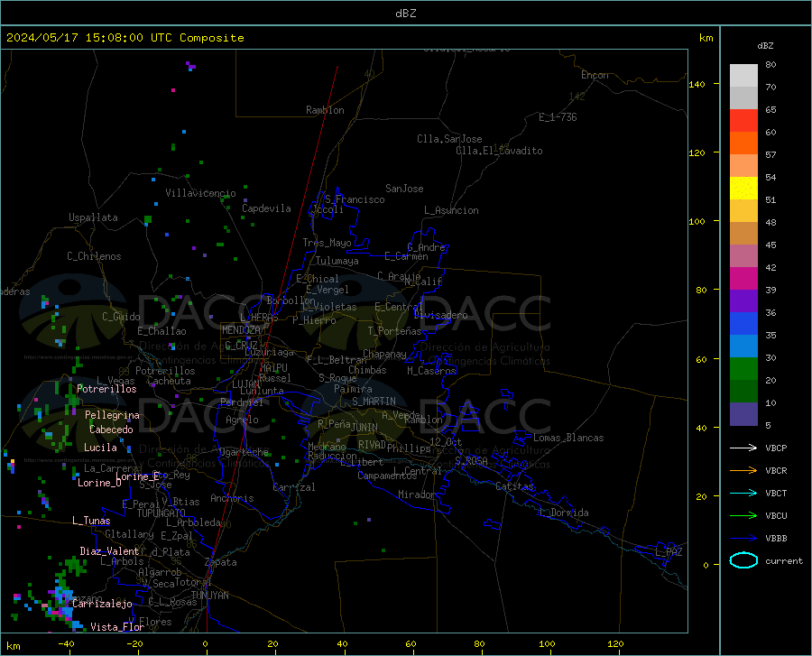Select the green 20 dBZ color swatch

743,369
